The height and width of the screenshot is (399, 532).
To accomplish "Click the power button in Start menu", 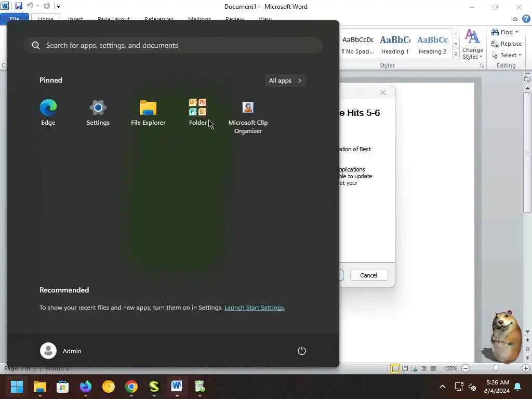I will tap(302, 351).
